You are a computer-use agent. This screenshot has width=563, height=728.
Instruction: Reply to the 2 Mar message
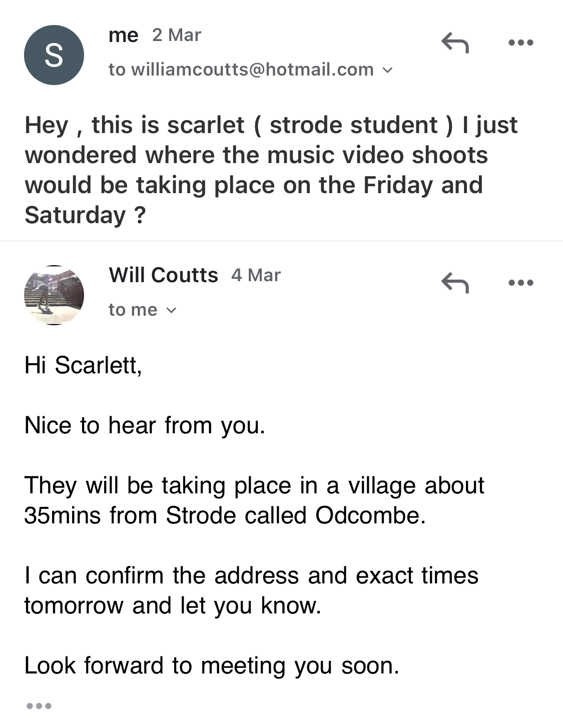click(455, 43)
